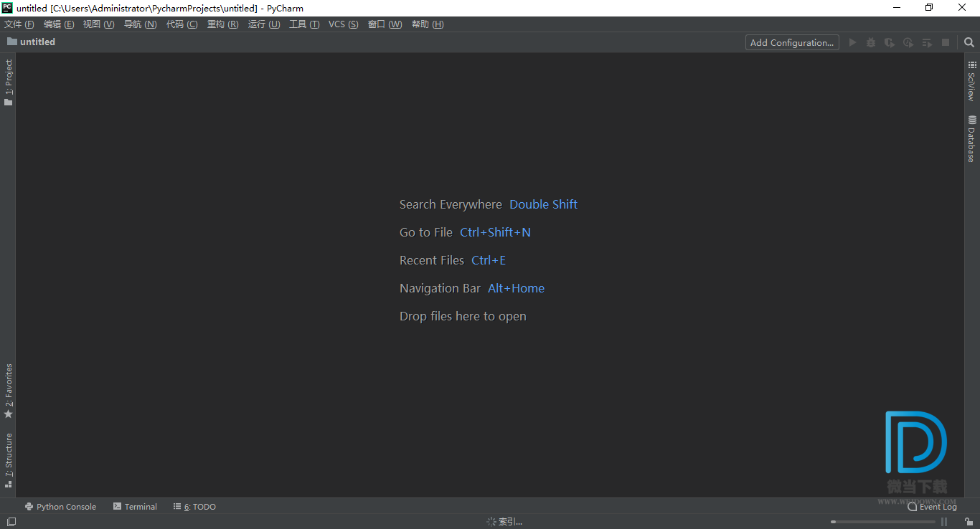Open the 窗口 (W) menu
The height and width of the screenshot is (529, 980).
click(385, 24)
